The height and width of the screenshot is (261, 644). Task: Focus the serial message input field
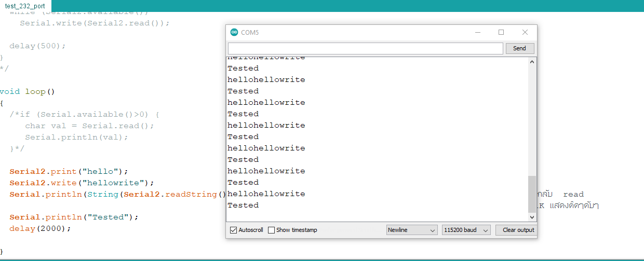[x=366, y=48]
